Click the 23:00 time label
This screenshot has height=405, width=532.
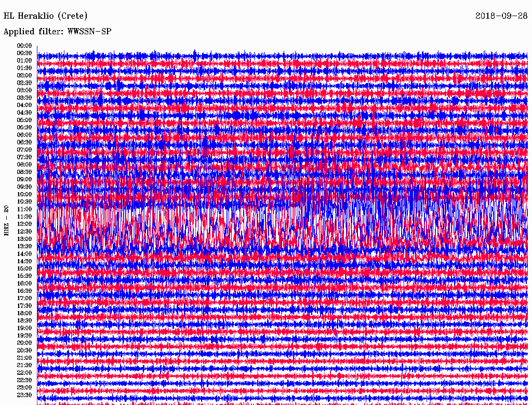[24, 388]
